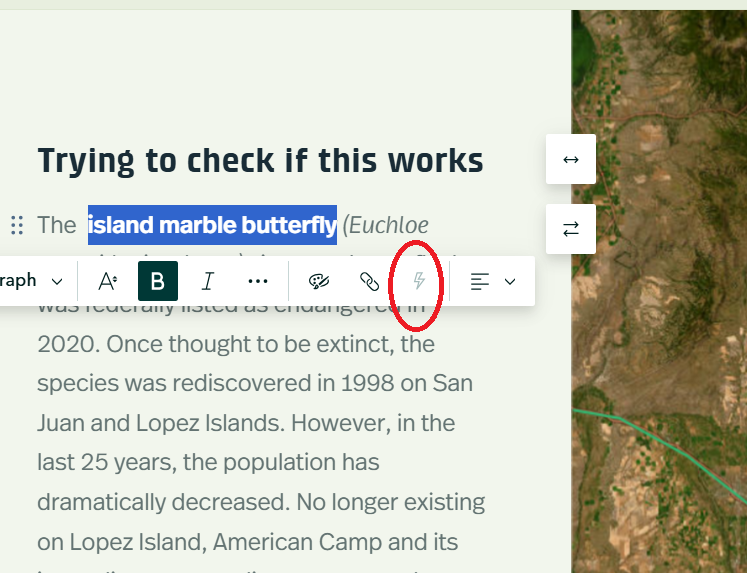The width and height of the screenshot is (747, 573).
Task: Expand the alignment chevron dropdown
Action: (x=510, y=281)
